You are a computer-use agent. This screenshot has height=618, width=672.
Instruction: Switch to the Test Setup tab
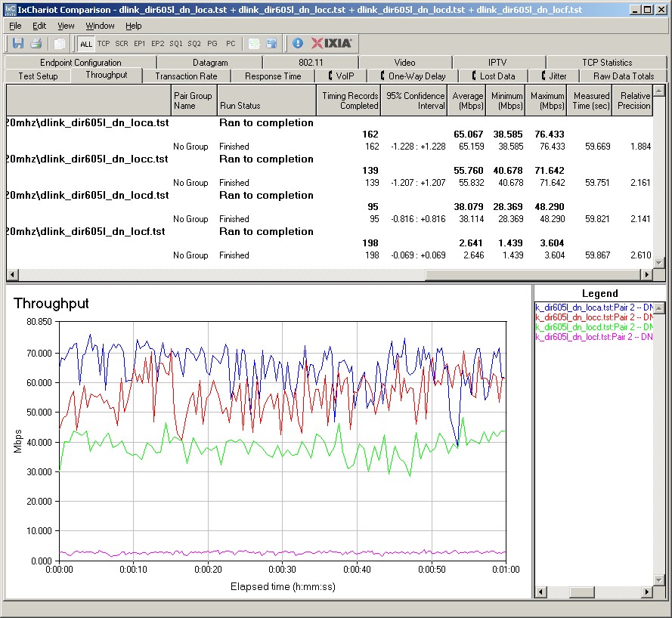pos(38,76)
